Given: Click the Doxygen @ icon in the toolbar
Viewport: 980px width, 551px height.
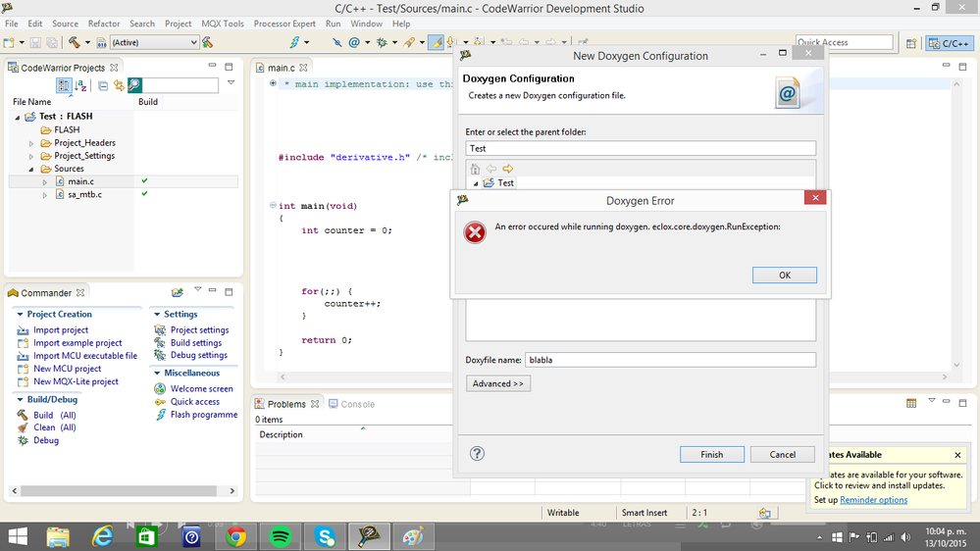Looking at the screenshot, I should coord(354,42).
